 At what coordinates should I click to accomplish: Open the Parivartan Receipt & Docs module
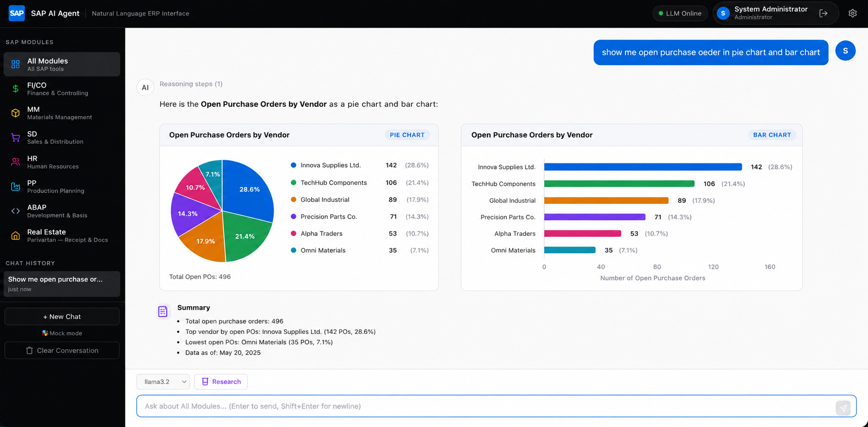click(x=62, y=235)
